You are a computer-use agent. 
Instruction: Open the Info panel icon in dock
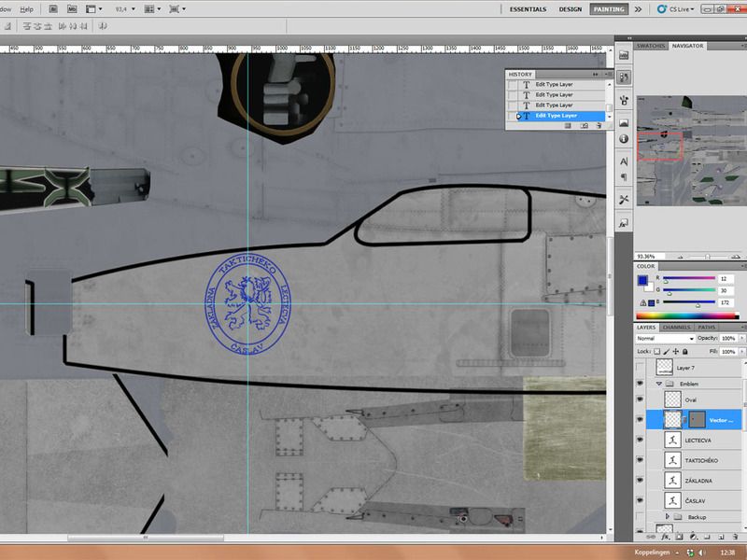pyautogui.click(x=624, y=140)
